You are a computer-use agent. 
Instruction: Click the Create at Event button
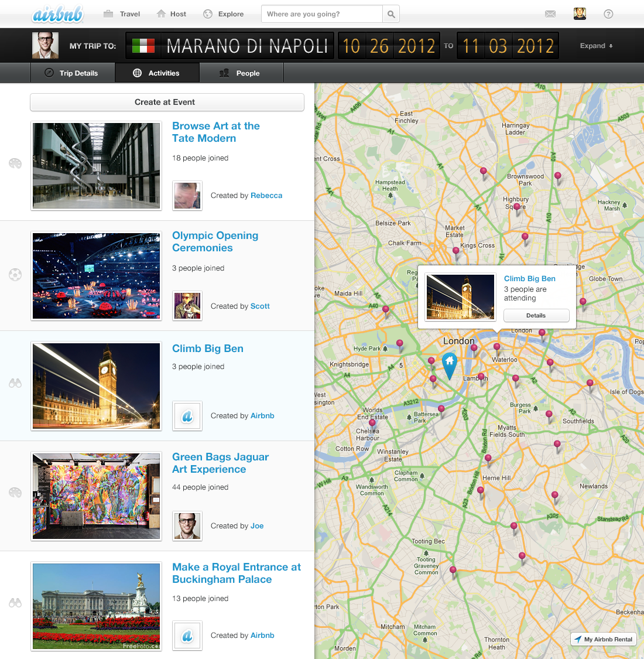click(x=167, y=102)
